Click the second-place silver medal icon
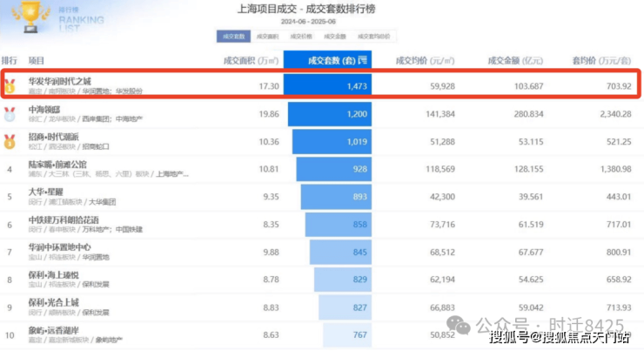644x351 pixels. tap(9, 113)
